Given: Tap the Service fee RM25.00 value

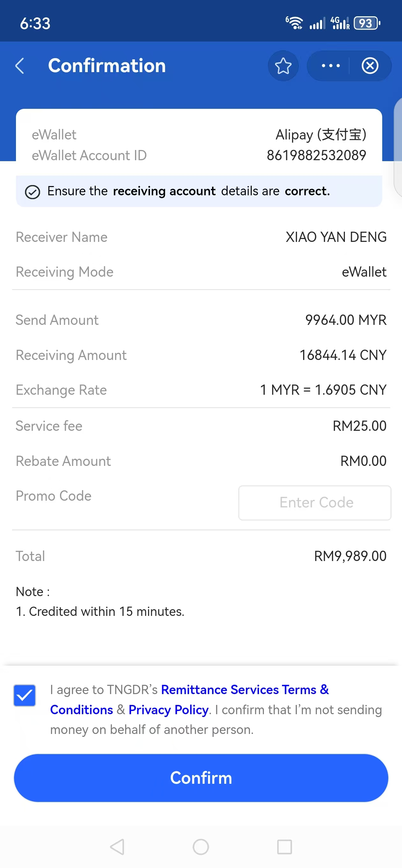Looking at the screenshot, I should coord(359,426).
